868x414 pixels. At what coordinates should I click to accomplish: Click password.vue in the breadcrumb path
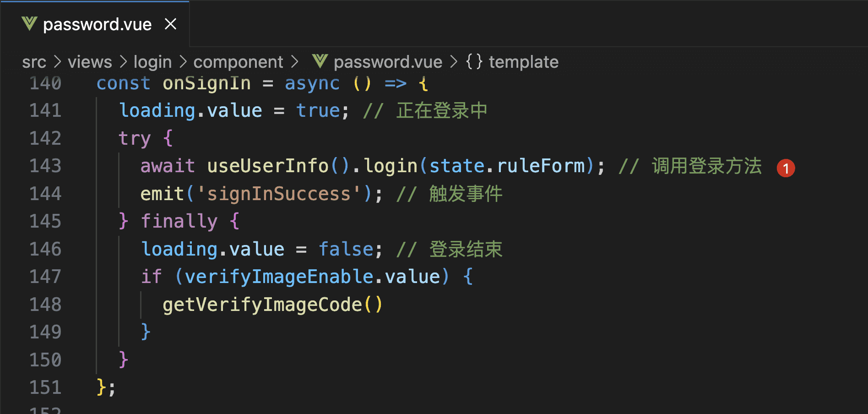click(x=388, y=62)
